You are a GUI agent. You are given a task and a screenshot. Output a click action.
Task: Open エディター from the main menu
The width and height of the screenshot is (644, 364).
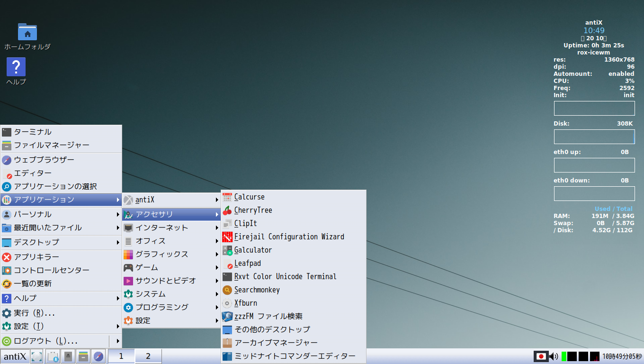[61, 173]
